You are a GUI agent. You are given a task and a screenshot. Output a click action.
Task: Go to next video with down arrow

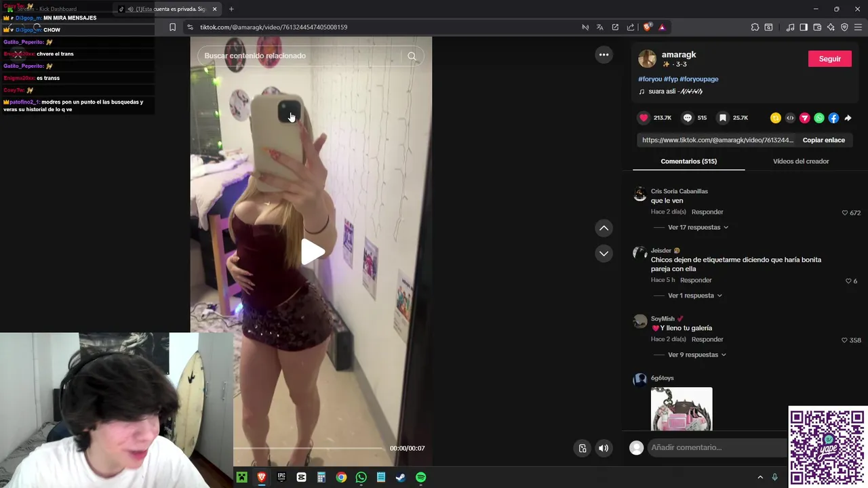(x=604, y=253)
